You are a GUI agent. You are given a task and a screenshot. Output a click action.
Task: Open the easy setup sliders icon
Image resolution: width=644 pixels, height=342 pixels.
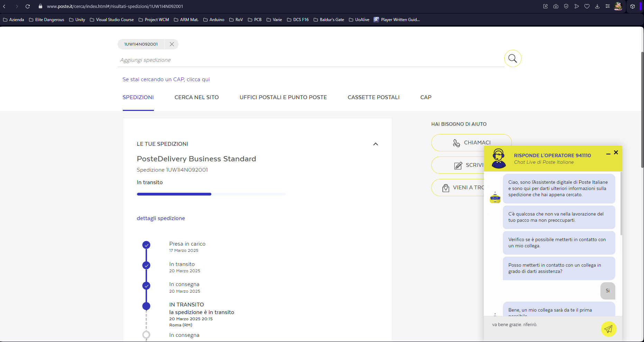(x=608, y=6)
